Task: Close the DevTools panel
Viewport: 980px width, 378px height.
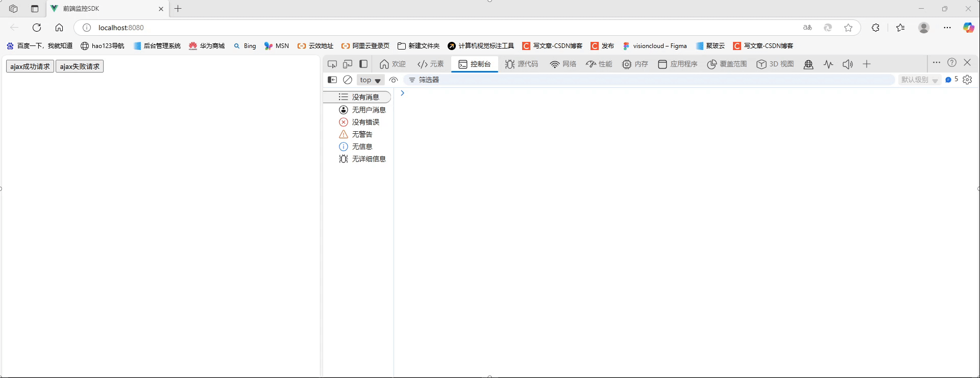Action: 967,62
